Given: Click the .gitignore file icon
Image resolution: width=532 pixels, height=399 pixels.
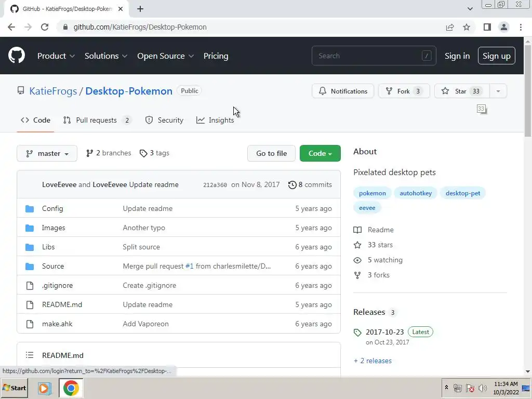Looking at the screenshot, I should click(x=30, y=286).
